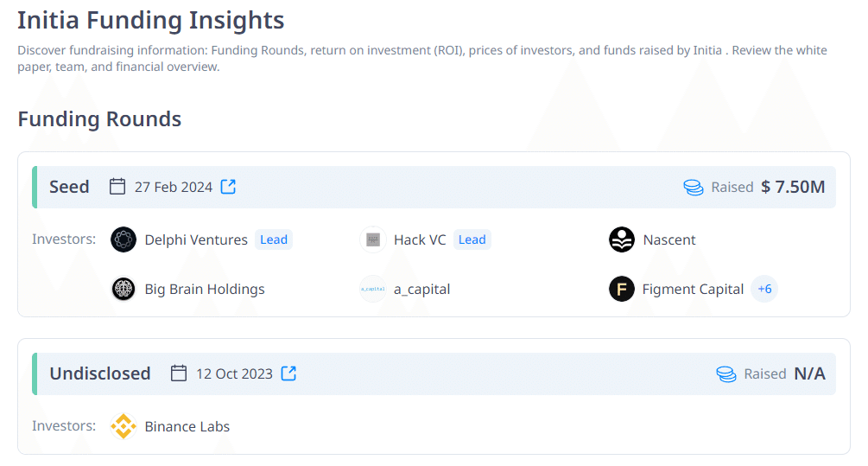The height and width of the screenshot is (466, 868).
Task: Click the Big Brain Holdings logo
Action: pos(124,289)
